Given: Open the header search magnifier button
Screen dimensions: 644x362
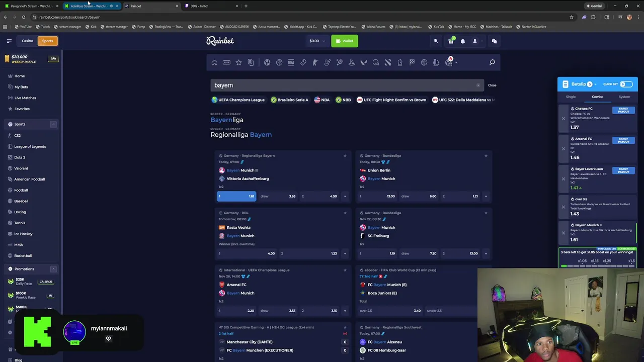Looking at the screenshot, I should [436, 41].
